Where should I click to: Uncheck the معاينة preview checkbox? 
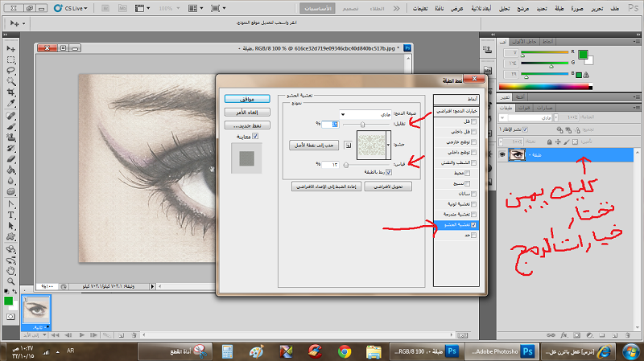(256, 136)
